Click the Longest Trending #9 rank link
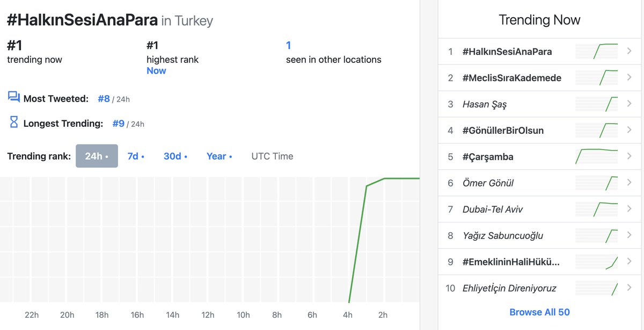Image resolution: width=644 pixels, height=330 pixels. point(119,124)
